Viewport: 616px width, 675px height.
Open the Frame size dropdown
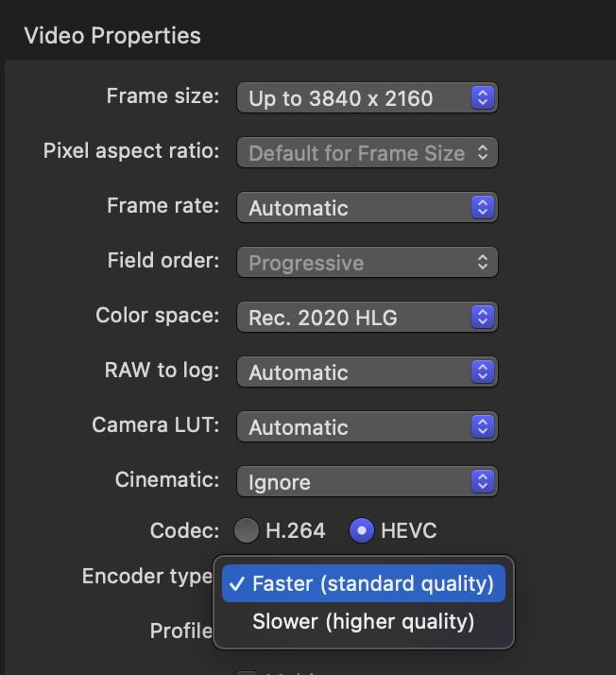(x=367, y=97)
